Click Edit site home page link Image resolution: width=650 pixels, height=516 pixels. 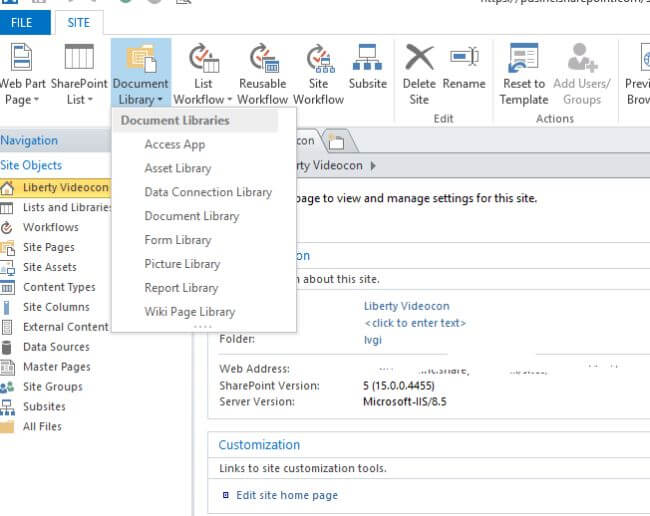(287, 495)
